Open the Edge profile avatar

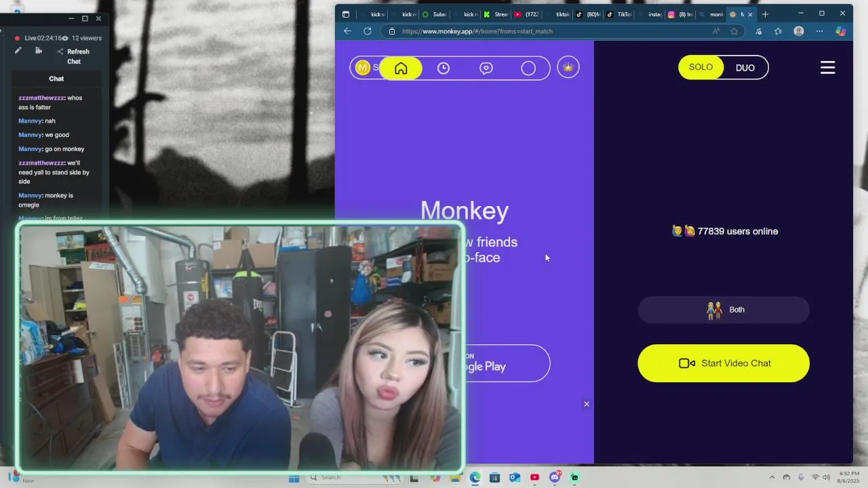(x=799, y=31)
